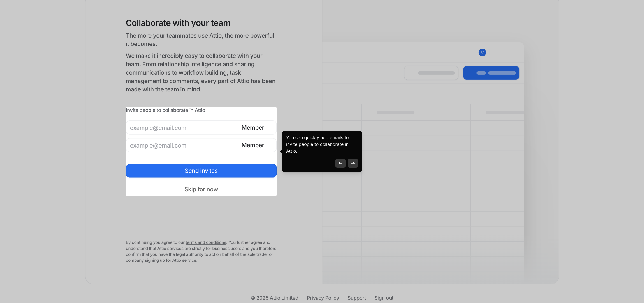Screen dimensions: 644x303
Task: Open the second row's Member role dropdown
Action: point(253,145)
